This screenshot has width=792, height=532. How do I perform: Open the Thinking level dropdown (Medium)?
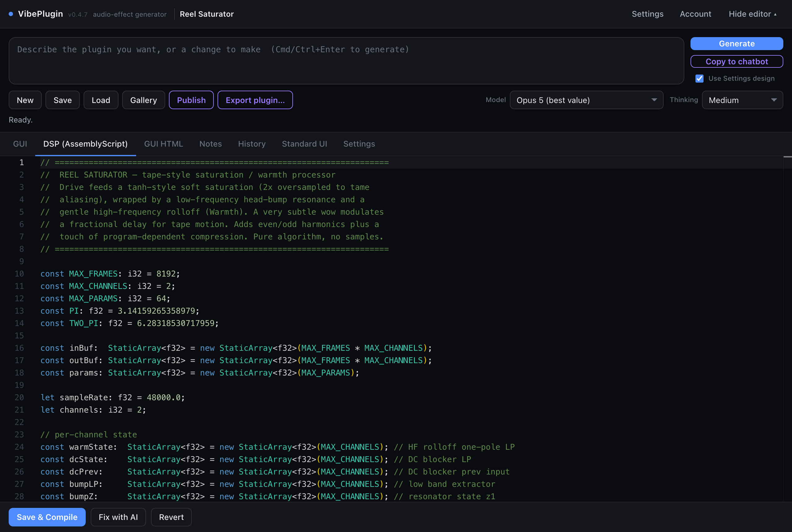tap(742, 100)
